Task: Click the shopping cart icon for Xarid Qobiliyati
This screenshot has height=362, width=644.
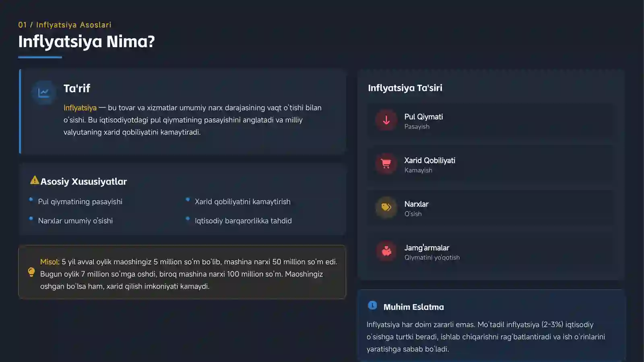Action: click(386, 163)
